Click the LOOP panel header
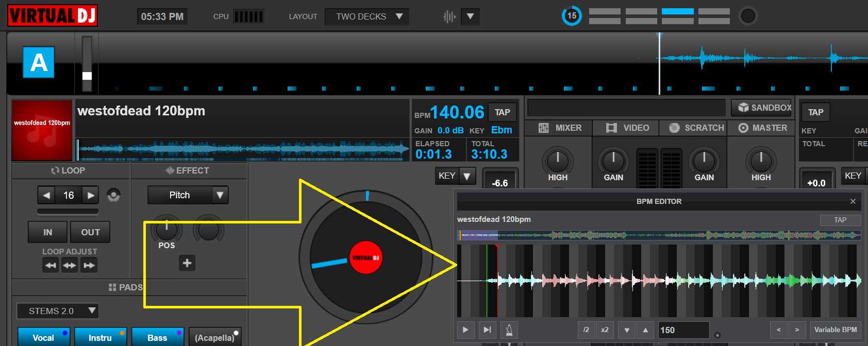The height and width of the screenshot is (346, 868). pyautogui.click(x=71, y=170)
